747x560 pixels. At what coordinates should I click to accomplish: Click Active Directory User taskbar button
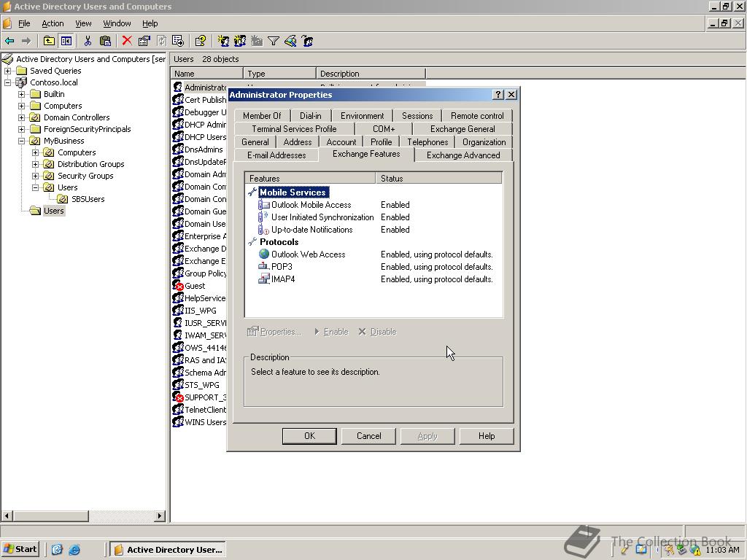click(x=168, y=550)
